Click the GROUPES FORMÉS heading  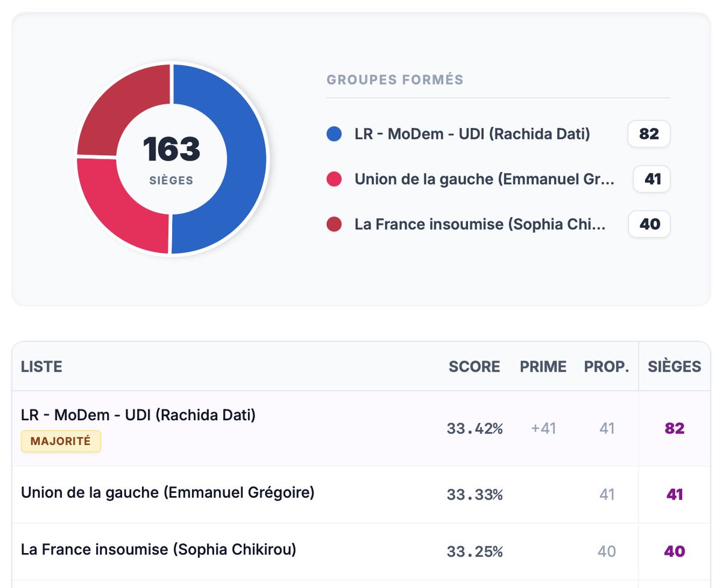(395, 80)
